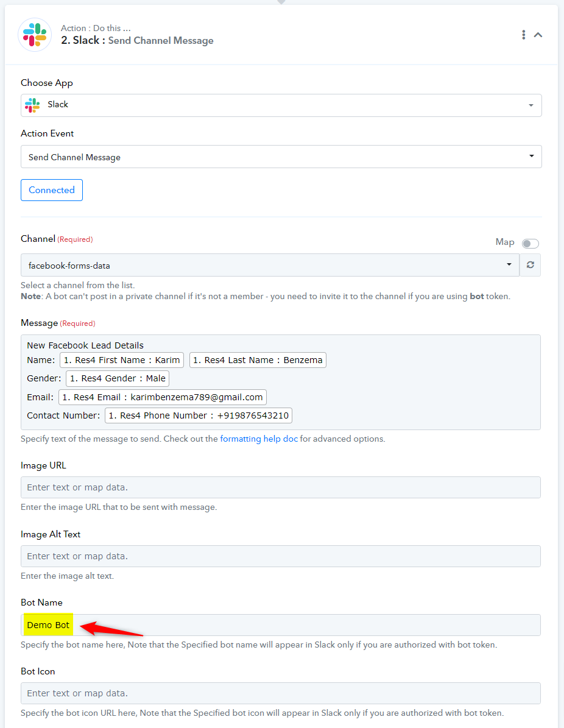Open the three-dot step options menu
Screen dimensions: 564x728
[x=523, y=35]
